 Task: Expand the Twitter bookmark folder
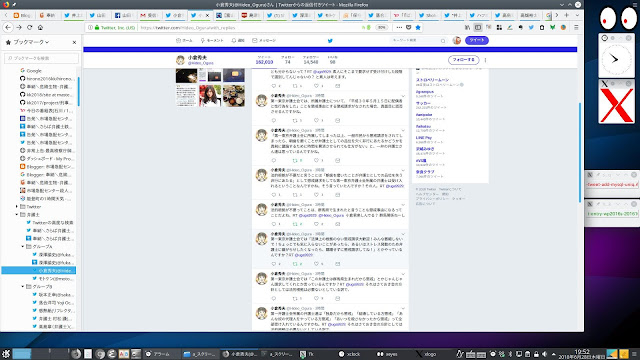[17, 207]
